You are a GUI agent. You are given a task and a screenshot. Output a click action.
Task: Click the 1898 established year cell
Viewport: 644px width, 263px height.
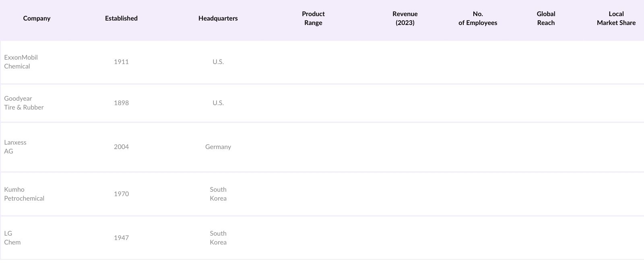[x=121, y=103]
